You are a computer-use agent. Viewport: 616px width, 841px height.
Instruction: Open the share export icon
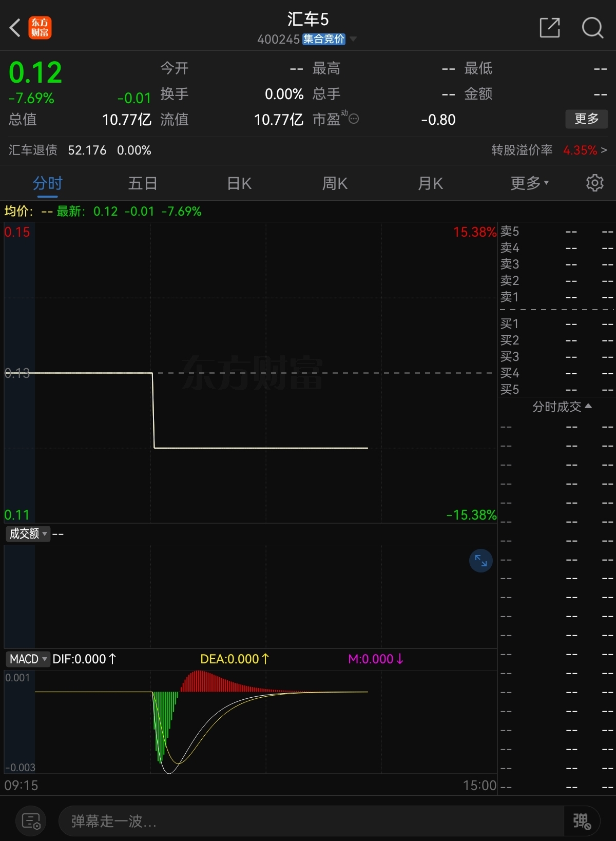pyautogui.click(x=550, y=28)
